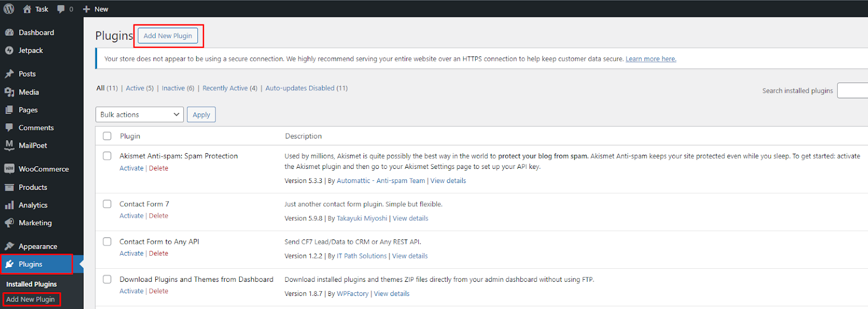Click the Plugins plug icon
The image size is (868, 309).
point(9,264)
